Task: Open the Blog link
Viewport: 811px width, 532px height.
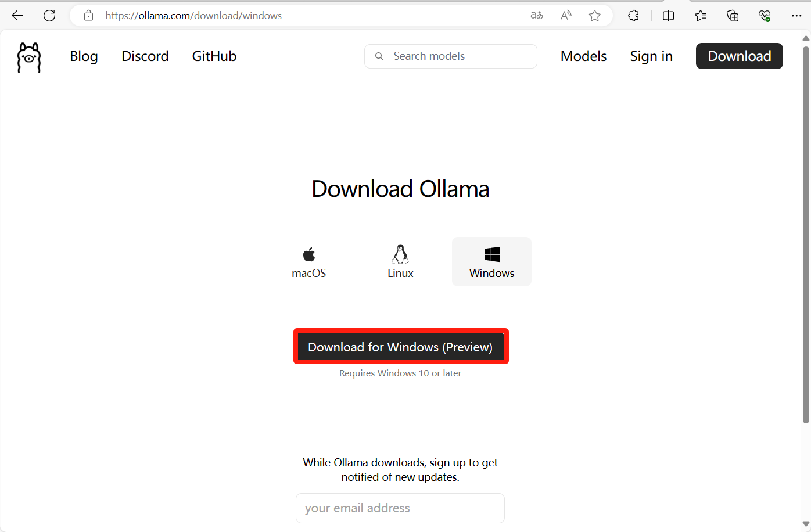Action: [84, 56]
